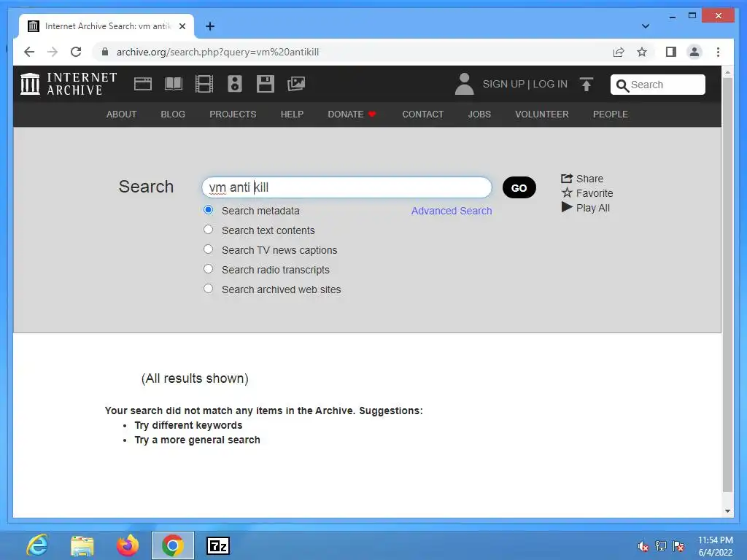747x560 pixels.
Task: Click the Play All triangle icon
Action: [x=566, y=207]
